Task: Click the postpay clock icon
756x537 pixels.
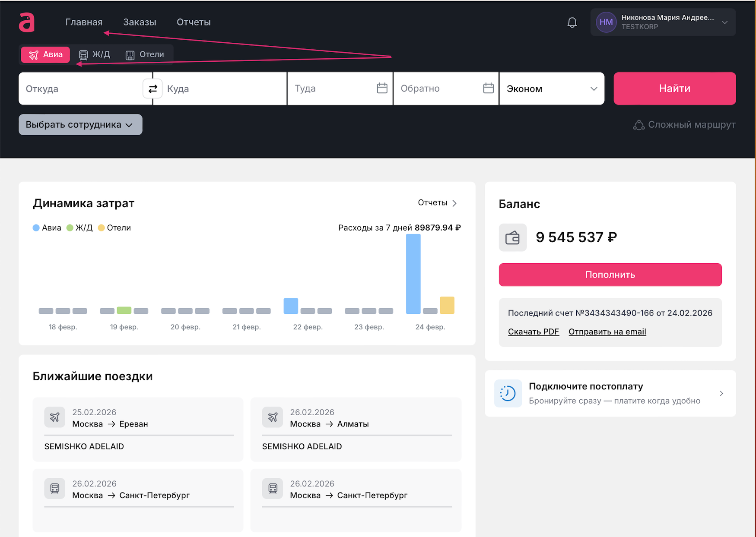Action: point(508,393)
